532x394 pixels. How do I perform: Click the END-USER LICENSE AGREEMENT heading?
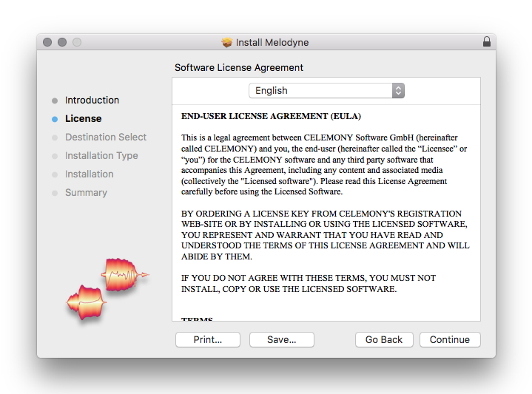click(271, 116)
